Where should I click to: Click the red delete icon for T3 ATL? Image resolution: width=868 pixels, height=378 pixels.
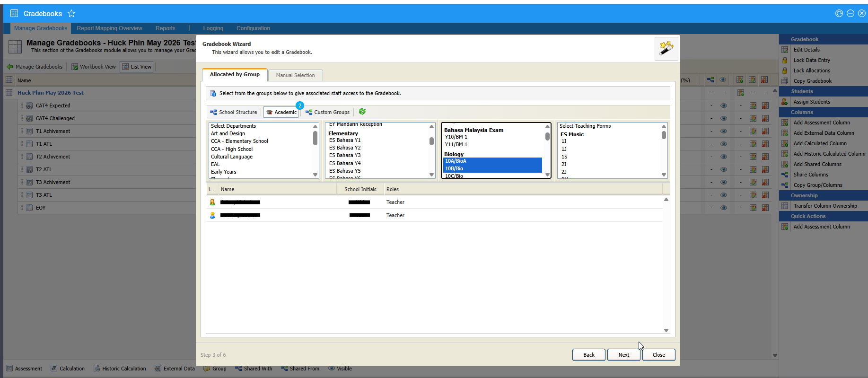(765, 195)
